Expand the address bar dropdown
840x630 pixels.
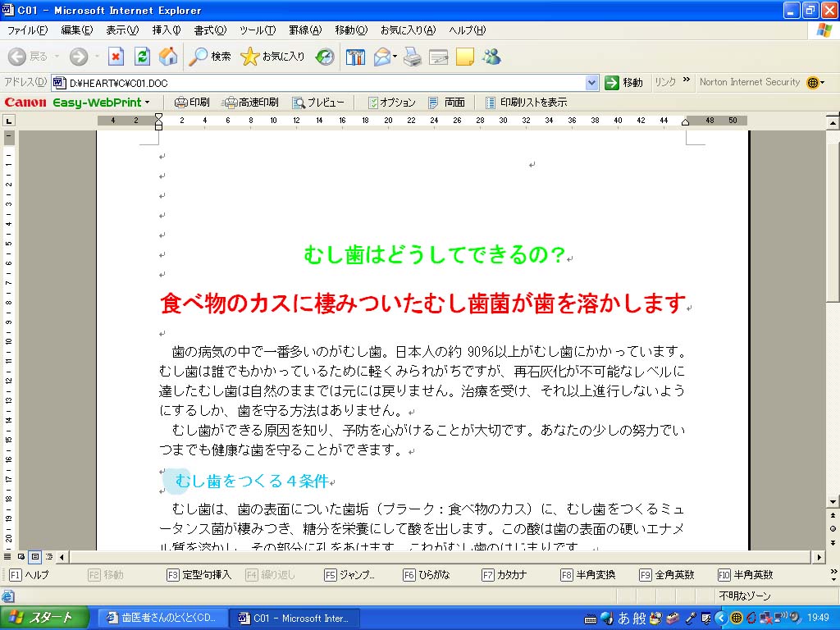point(592,83)
